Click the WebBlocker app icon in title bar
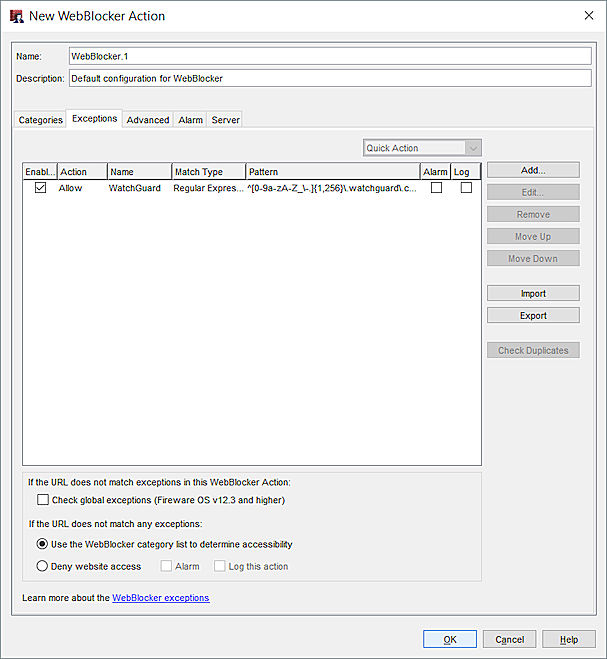The image size is (607, 659). pos(16,16)
